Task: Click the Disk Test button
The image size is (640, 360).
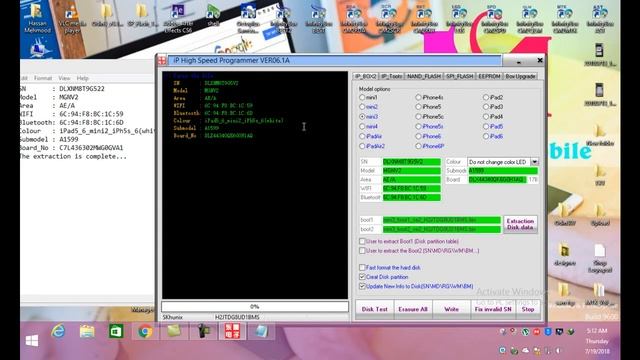Action: (x=375, y=309)
